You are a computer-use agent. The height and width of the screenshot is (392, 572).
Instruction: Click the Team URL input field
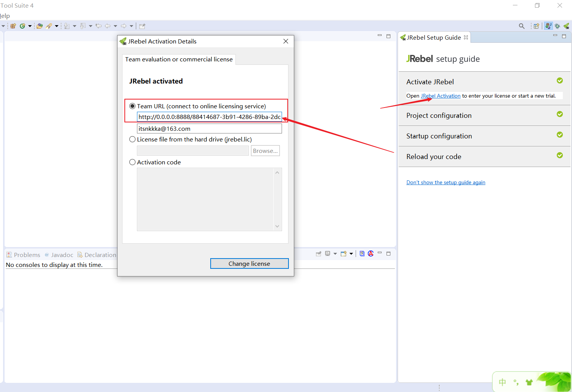(x=209, y=117)
